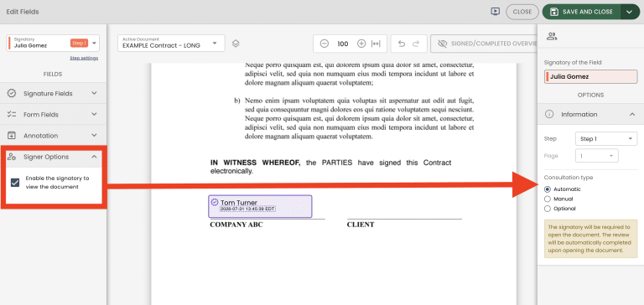This screenshot has height=305, width=644.
Task: Click the Save and Close button
Action: click(x=583, y=12)
